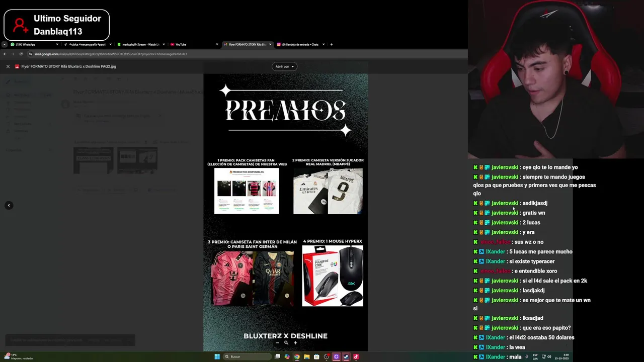The height and width of the screenshot is (362, 644).
Task: Click the pack camisetas fan image
Action: click(247, 191)
